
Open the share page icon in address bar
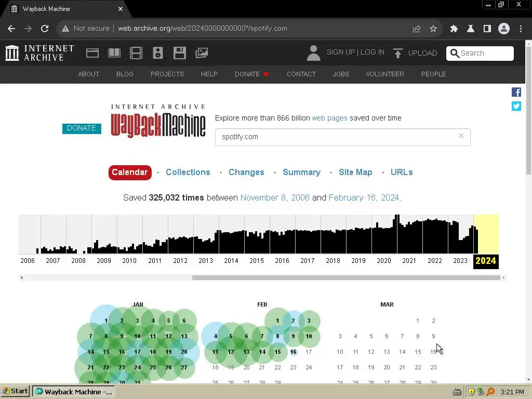[416, 29]
